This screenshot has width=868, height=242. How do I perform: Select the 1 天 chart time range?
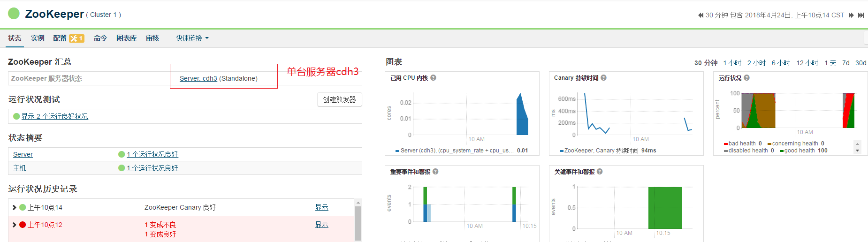coord(830,63)
